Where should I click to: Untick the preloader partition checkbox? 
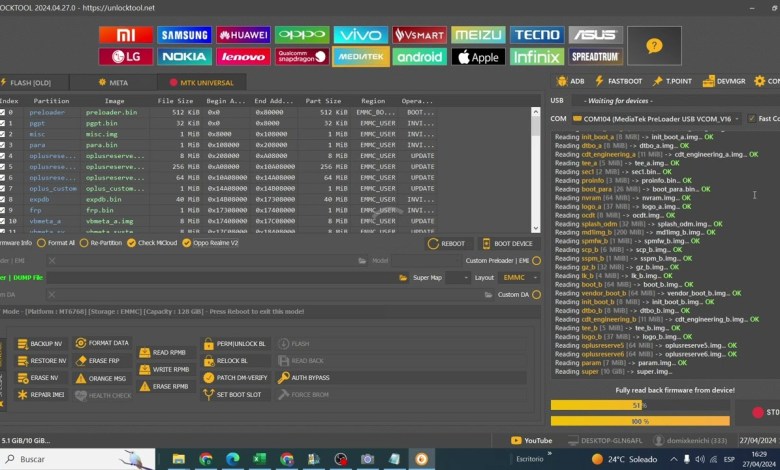tap(3, 112)
